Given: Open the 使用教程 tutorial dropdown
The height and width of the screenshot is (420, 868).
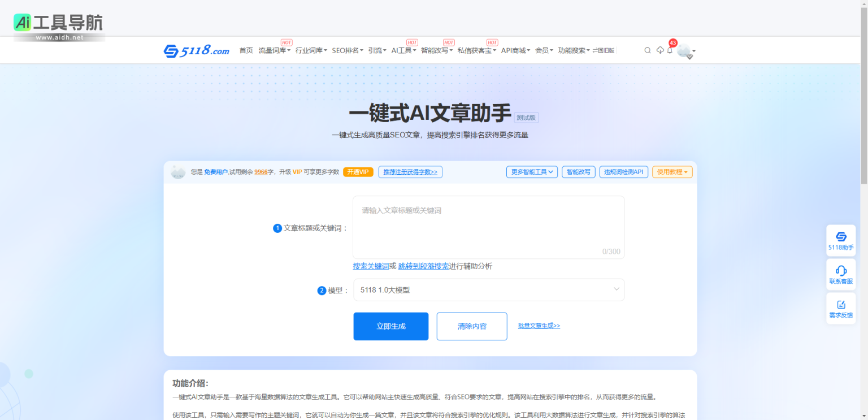Looking at the screenshot, I should coord(672,172).
